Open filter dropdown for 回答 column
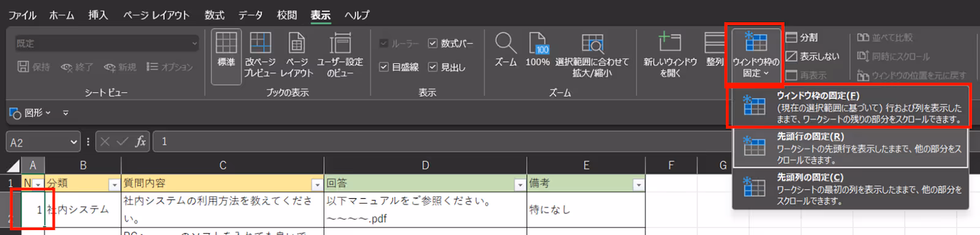Screen dimensions: 980x235 [519, 184]
